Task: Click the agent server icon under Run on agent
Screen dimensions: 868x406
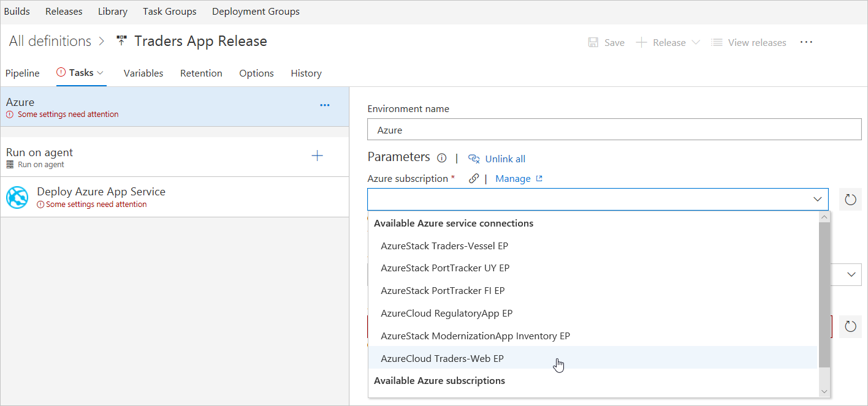Action: (10, 165)
